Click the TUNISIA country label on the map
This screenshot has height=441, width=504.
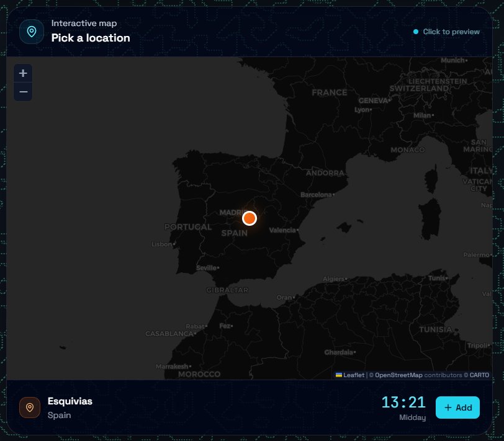click(x=435, y=329)
